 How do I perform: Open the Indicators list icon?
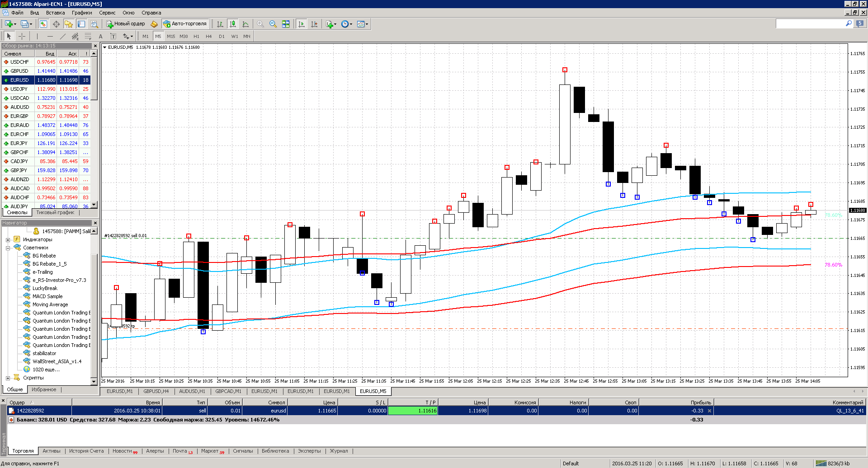[x=330, y=24]
